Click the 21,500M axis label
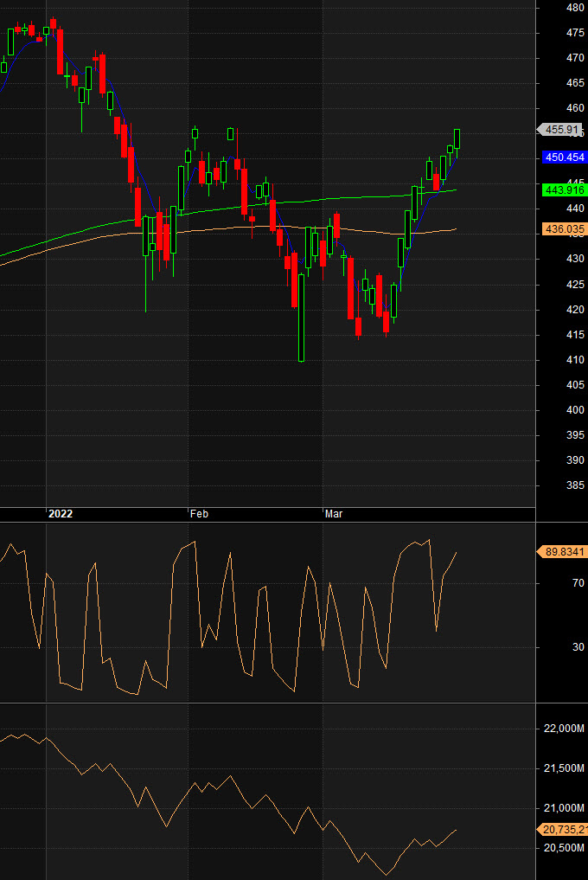 click(x=564, y=768)
